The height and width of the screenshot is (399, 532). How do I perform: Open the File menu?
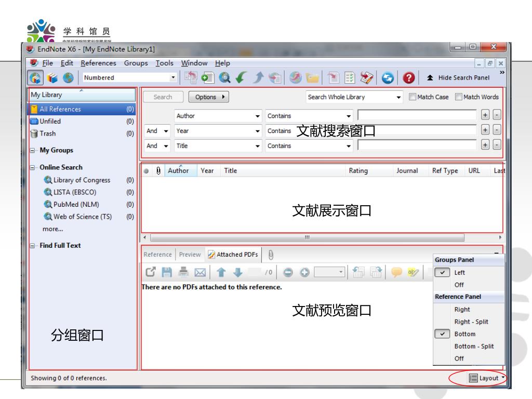(47, 63)
